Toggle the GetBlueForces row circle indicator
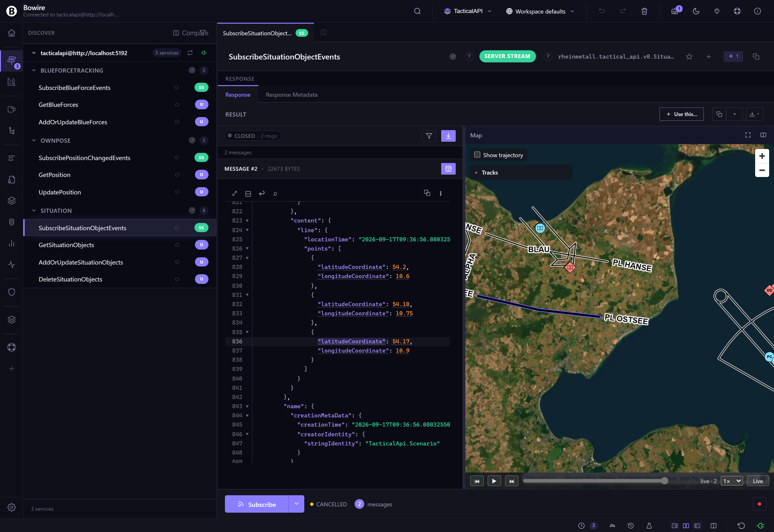Viewport: 774px width, 532px height. point(177,104)
